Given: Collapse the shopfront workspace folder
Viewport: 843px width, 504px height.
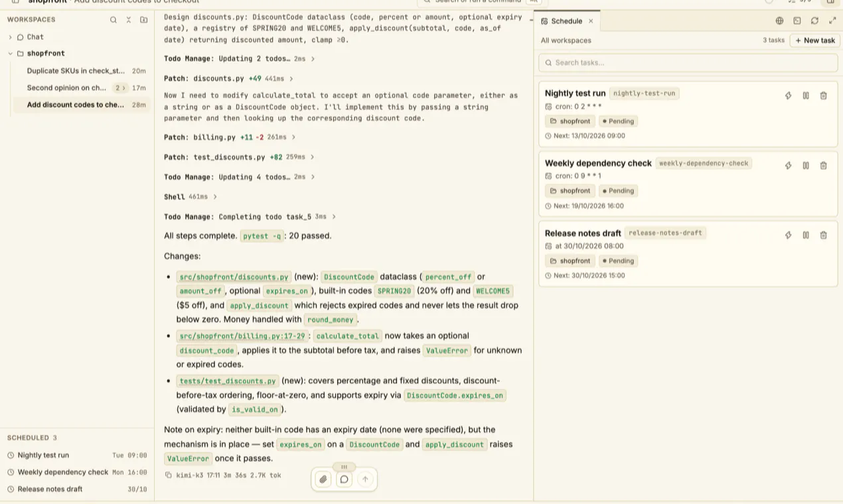Looking at the screenshot, I should (x=10, y=54).
